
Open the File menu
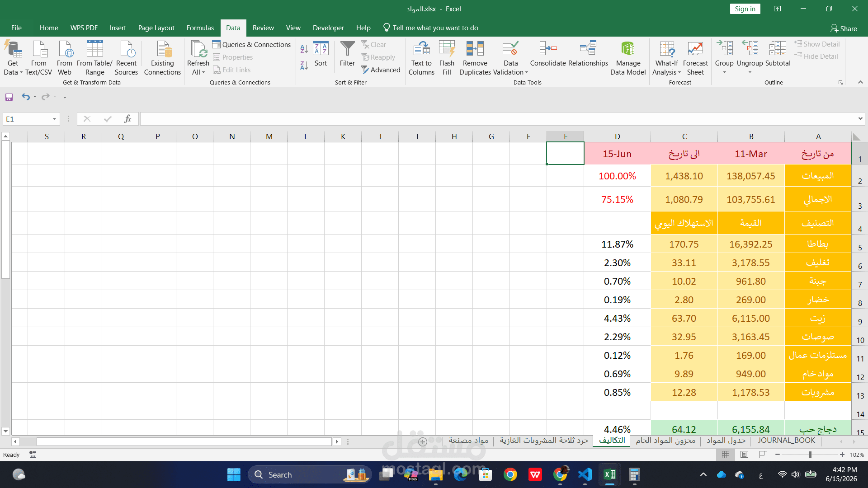[x=16, y=28]
